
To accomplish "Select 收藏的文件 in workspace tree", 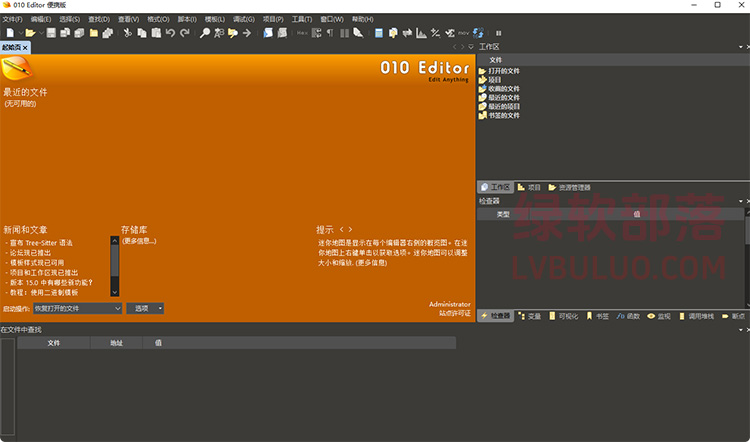I will pyautogui.click(x=504, y=89).
